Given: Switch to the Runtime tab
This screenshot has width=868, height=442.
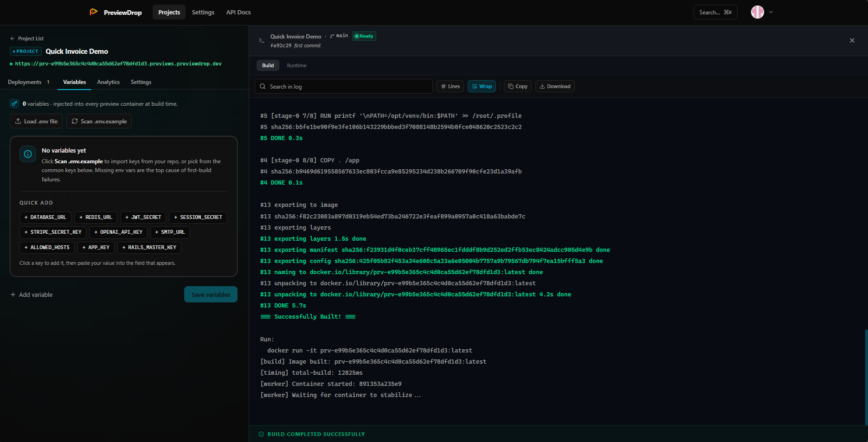Looking at the screenshot, I should pyautogui.click(x=296, y=65).
